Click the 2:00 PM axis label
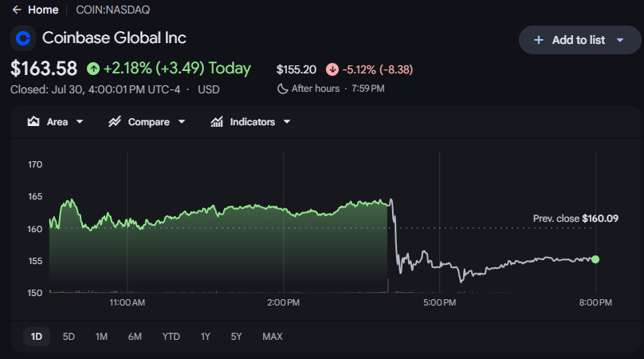Viewport: 644px width, 359px height. [x=284, y=302]
